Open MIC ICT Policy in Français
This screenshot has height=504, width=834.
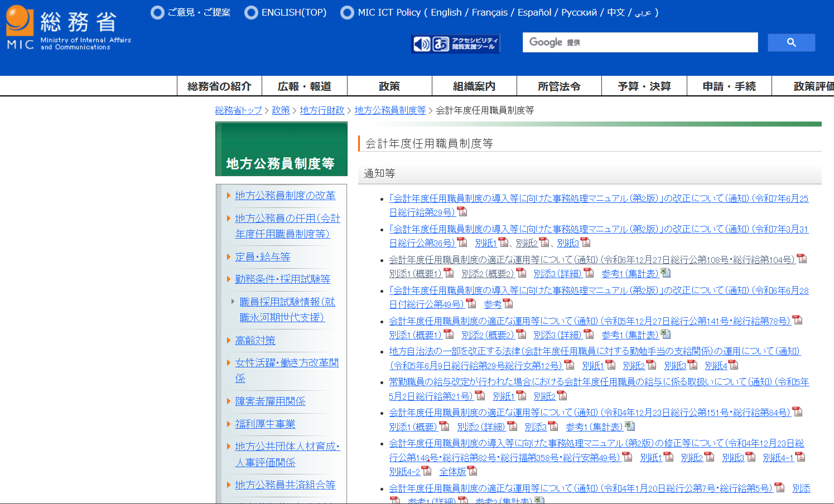click(x=490, y=12)
